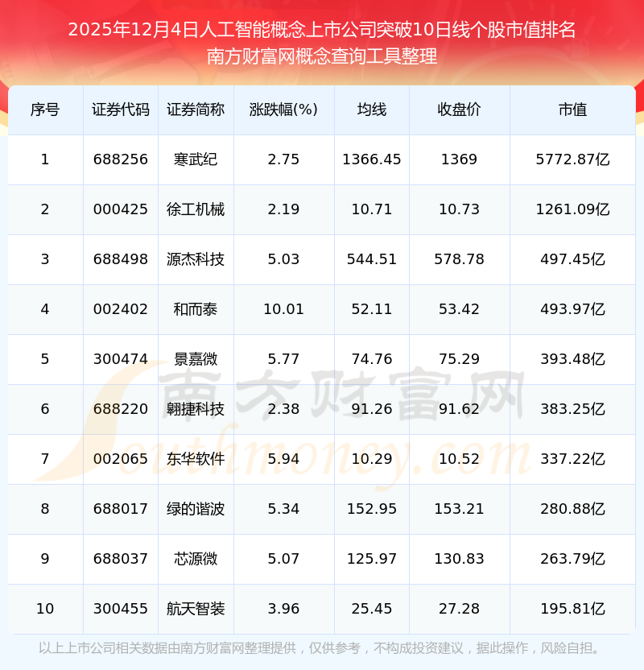Image resolution: width=644 pixels, height=670 pixels.
Task: Click moving average value 125.97
Action: pos(372,559)
